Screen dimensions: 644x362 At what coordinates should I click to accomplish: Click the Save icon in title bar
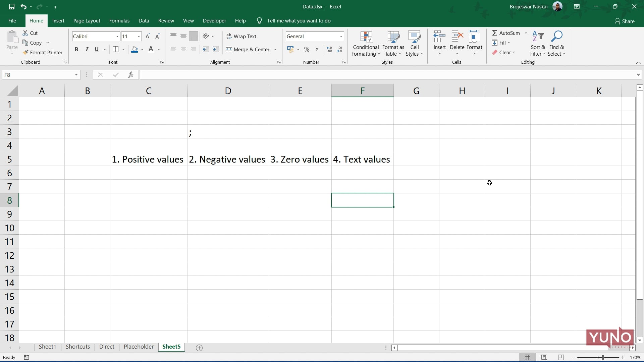click(12, 6)
